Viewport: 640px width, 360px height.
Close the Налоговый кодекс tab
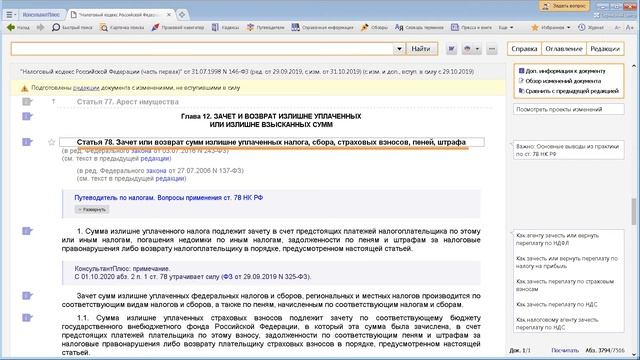pyautogui.click(x=169, y=14)
